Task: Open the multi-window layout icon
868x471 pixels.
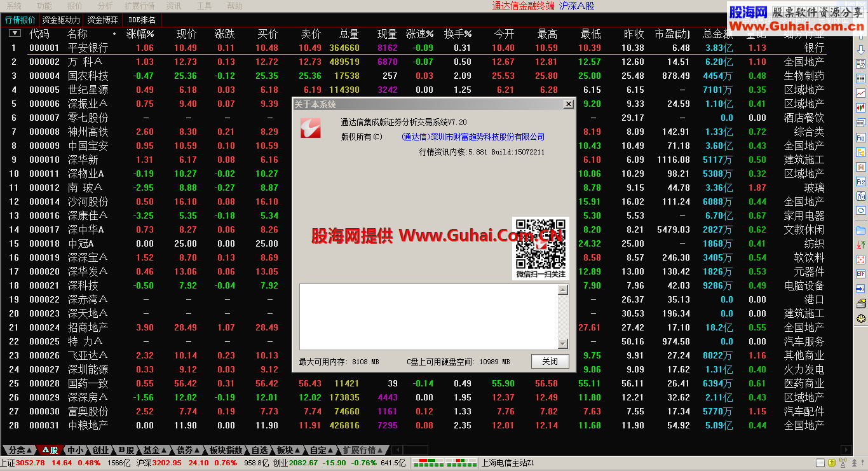Action: point(861,123)
